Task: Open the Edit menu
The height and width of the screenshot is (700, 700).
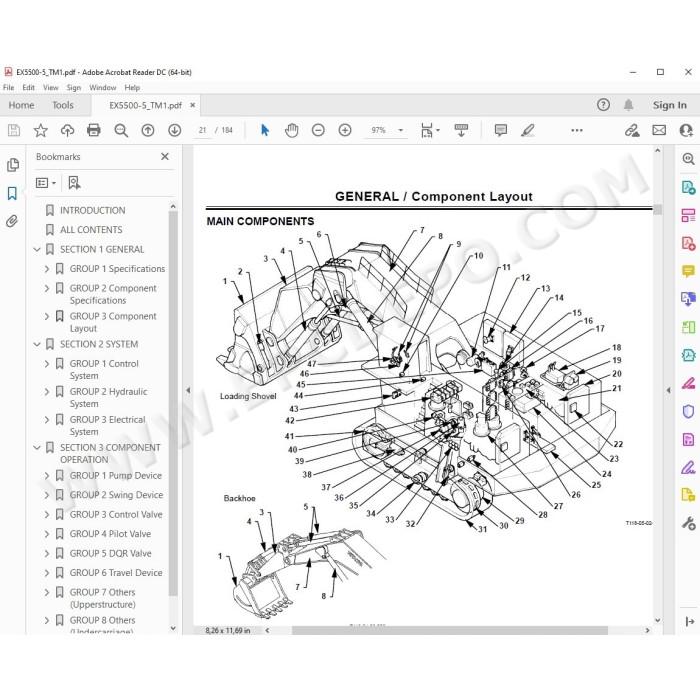Action: (28, 88)
